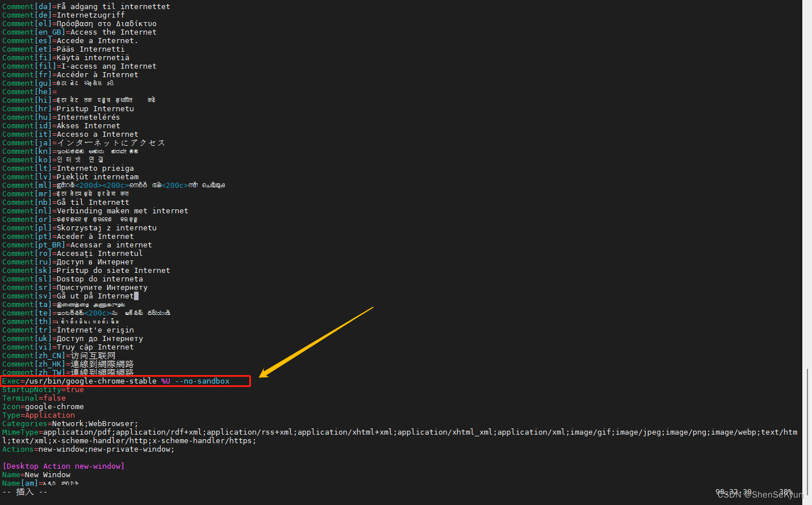The image size is (812, 505).
Task: Click Comment[pt]=Aceder à Internet line
Action: pyautogui.click(x=68, y=237)
